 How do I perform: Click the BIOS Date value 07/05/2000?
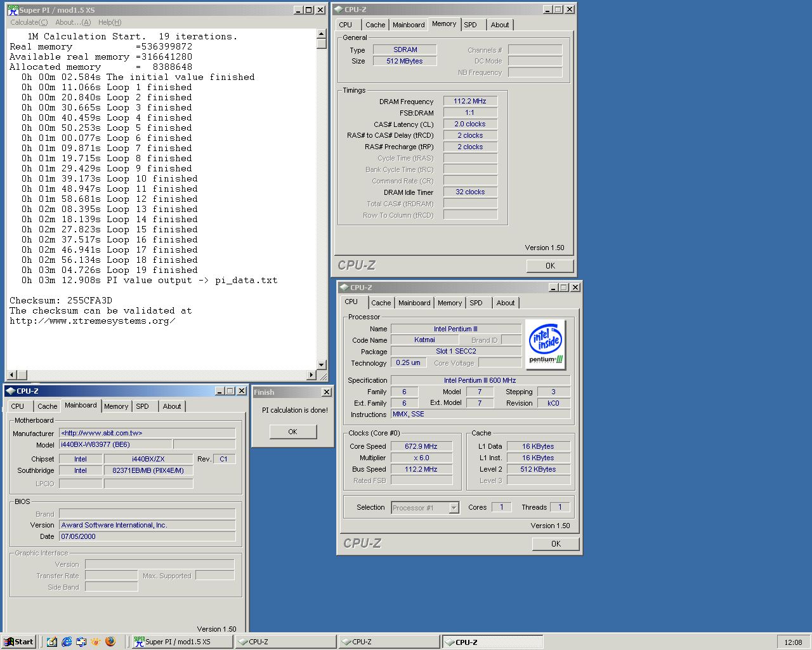click(147, 536)
